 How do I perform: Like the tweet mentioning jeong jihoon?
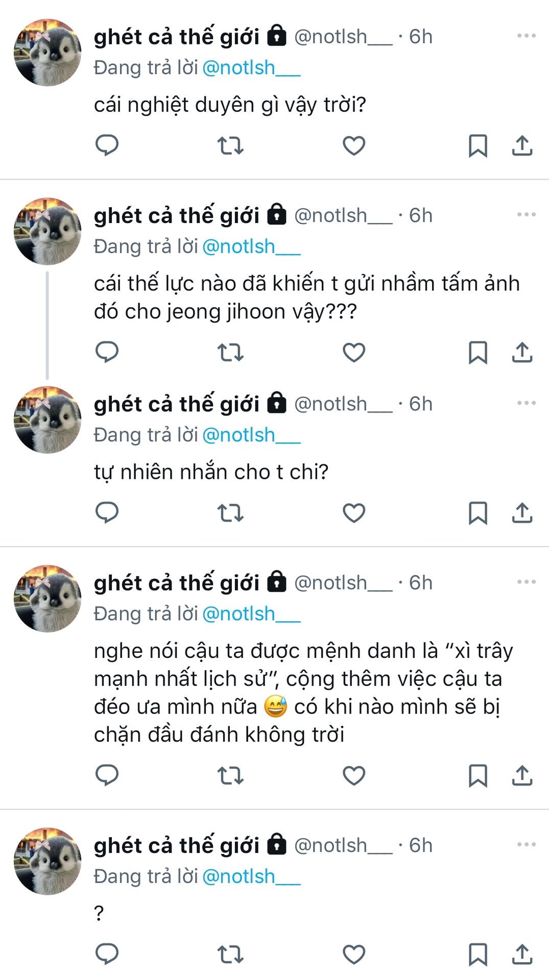[353, 353]
